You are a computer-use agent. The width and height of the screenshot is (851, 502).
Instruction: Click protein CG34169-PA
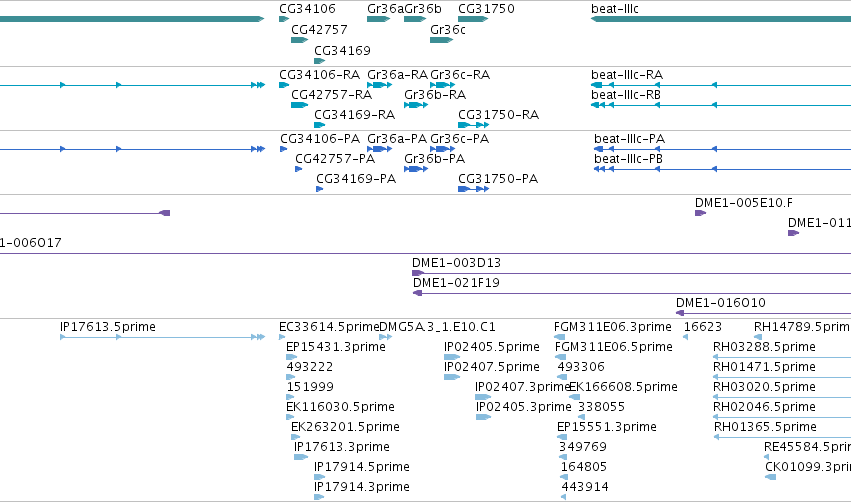tap(356, 179)
